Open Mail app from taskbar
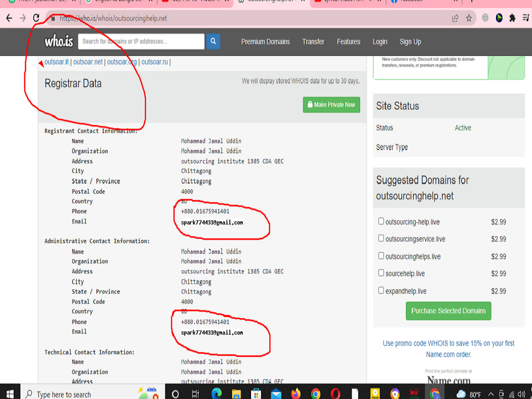Image resolution: width=532 pixels, height=399 pixels. click(x=276, y=394)
